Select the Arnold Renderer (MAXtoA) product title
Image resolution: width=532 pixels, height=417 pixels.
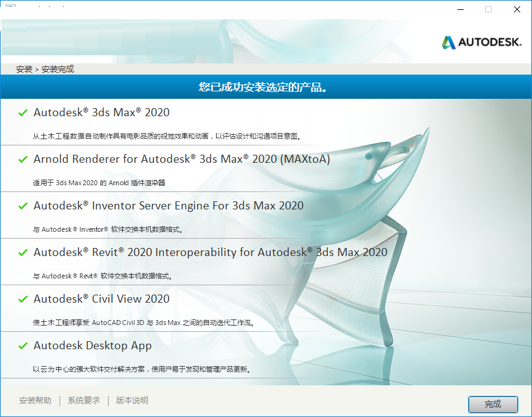(181, 159)
